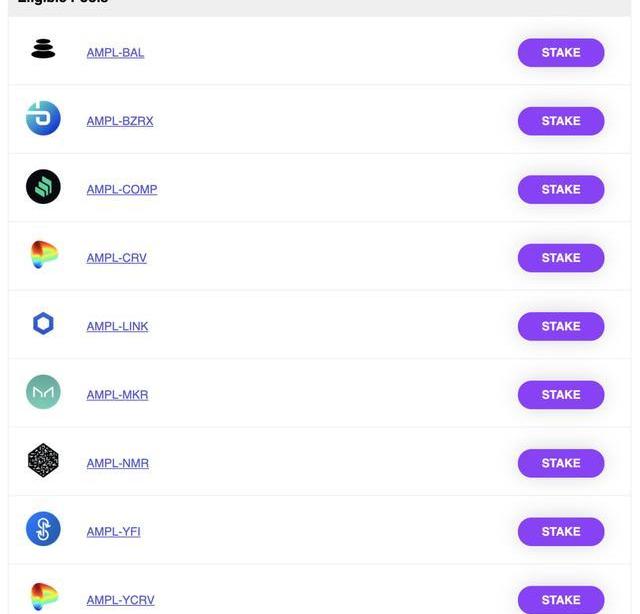640x614 pixels.
Task: Open the AMPL-COMP pool link
Action: click(122, 189)
